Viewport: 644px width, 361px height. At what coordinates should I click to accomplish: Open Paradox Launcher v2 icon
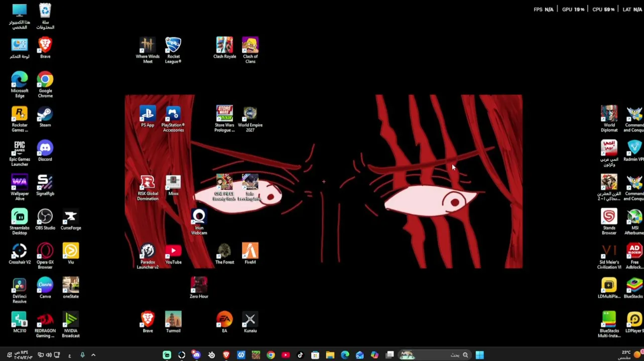coord(148,256)
